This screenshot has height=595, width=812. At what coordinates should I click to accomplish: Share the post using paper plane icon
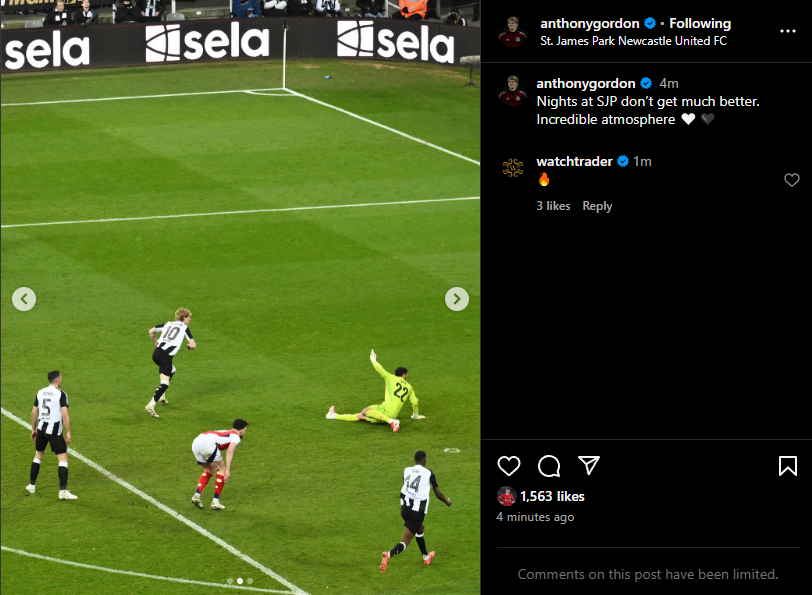point(589,465)
